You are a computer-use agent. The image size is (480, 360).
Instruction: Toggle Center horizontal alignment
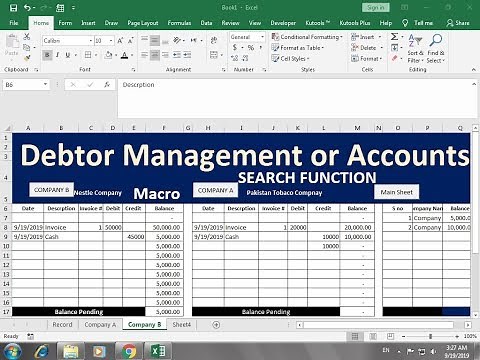tap(155, 55)
